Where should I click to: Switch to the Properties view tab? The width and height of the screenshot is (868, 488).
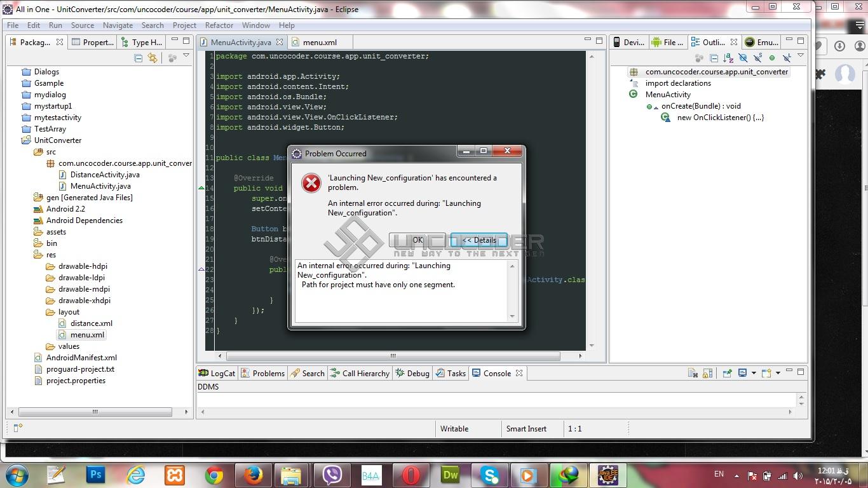93,42
